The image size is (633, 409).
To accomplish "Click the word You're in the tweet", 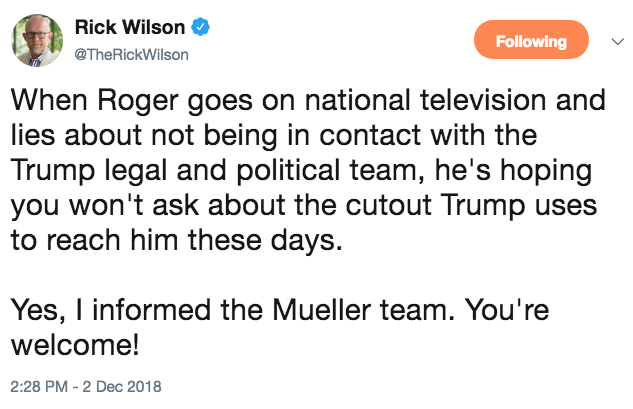I will point(507,310).
